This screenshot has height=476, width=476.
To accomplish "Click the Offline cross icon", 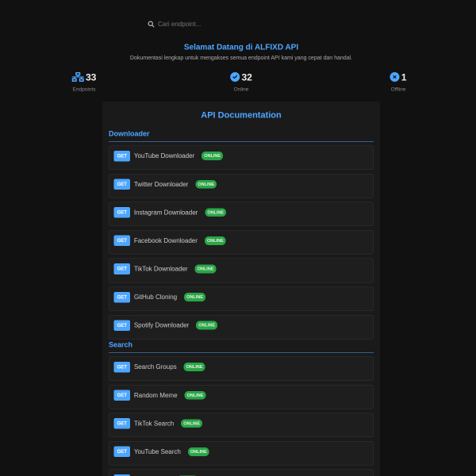I will pos(394,77).
